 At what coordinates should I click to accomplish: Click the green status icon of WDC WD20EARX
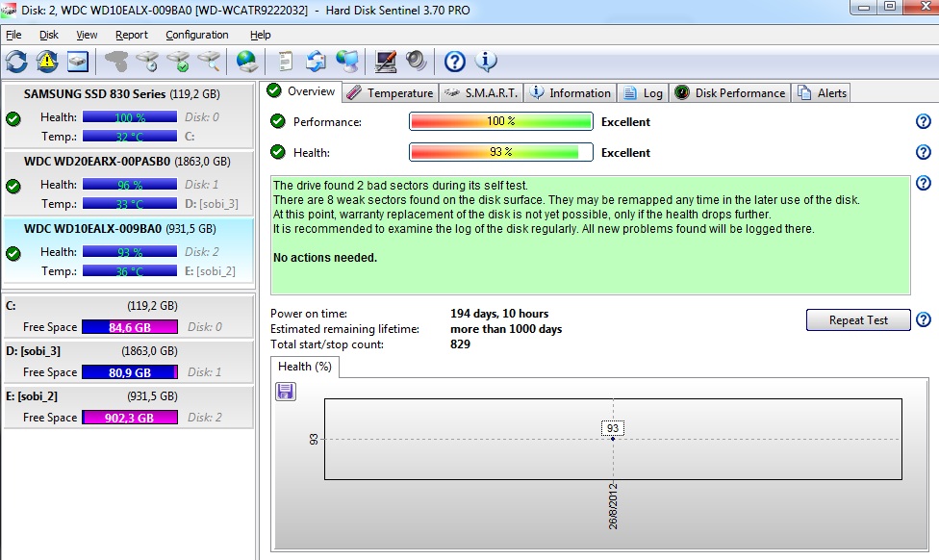[x=13, y=187]
